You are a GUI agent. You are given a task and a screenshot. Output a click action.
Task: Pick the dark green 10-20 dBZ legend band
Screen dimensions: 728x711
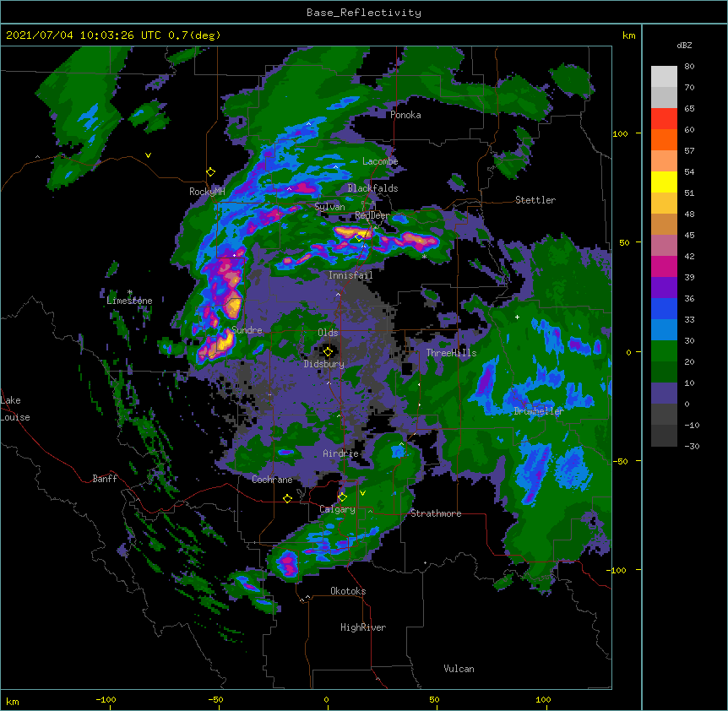pos(664,372)
